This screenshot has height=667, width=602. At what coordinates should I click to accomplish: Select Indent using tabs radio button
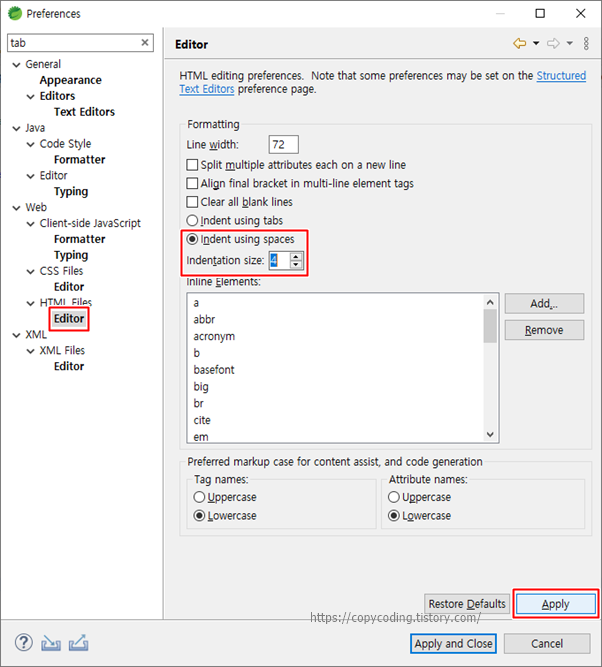[x=192, y=220]
